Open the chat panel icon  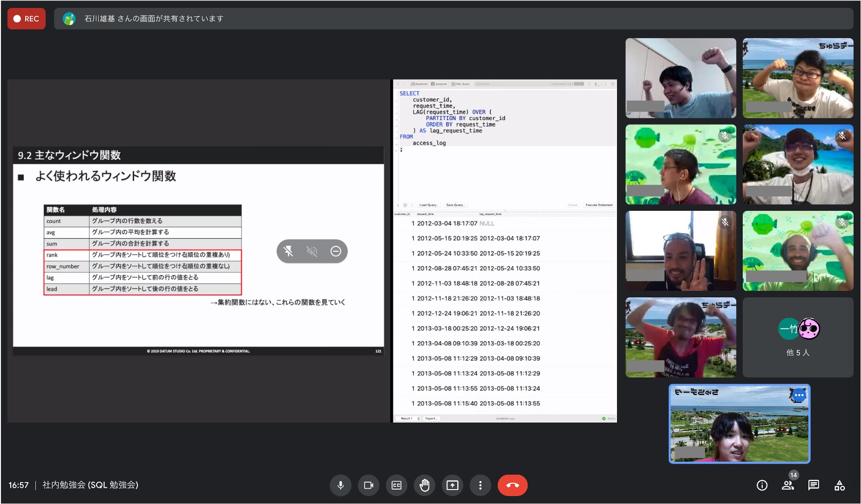coord(814,485)
